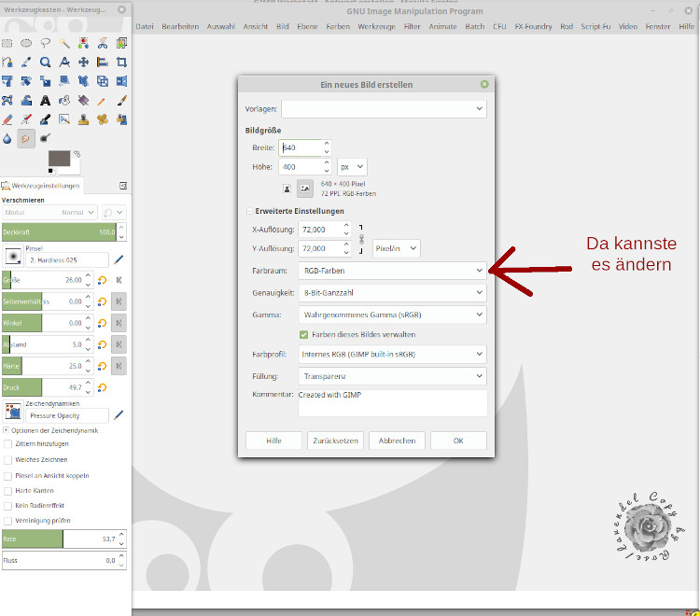Open the Farbraum dropdown
Image resolution: width=700 pixels, height=616 pixels.
pyautogui.click(x=392, y=271)
